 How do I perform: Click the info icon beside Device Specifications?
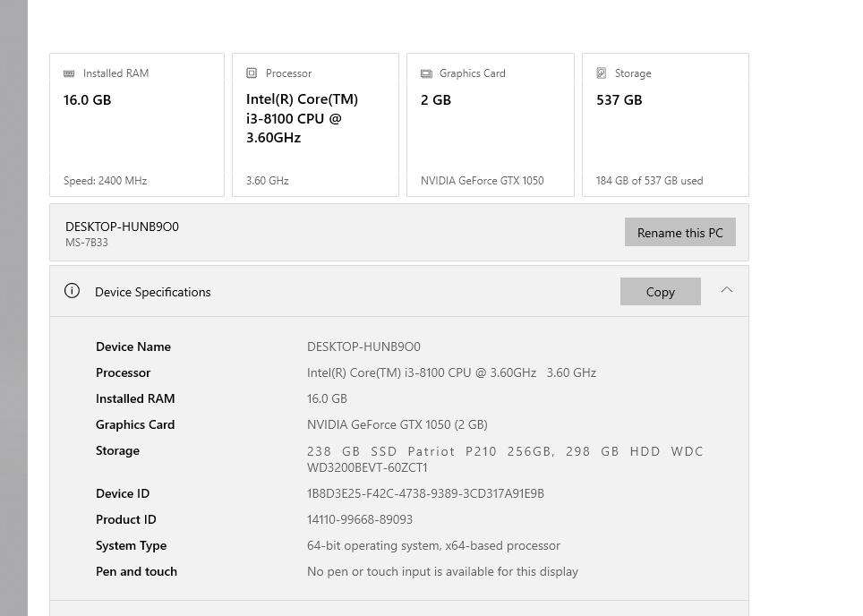tap(73, 291)
